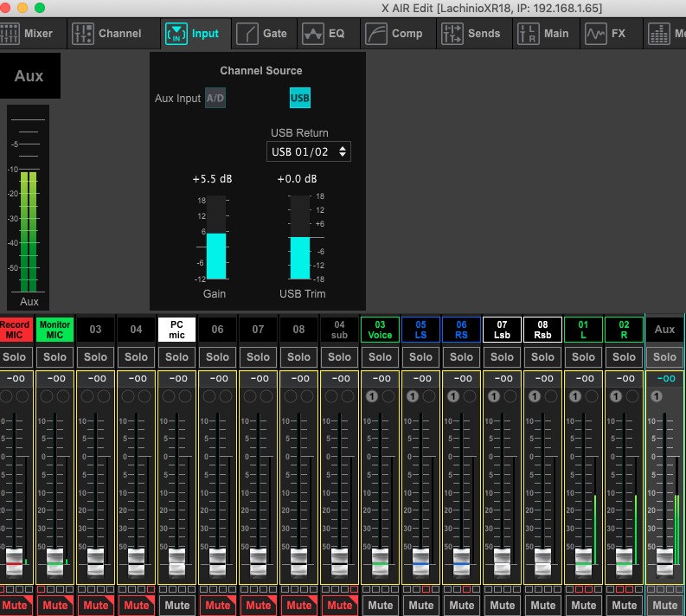The height and width of the screenshot is (616, 686).
Task: Open the Sends section via its icon
Action: click(452, 34)
